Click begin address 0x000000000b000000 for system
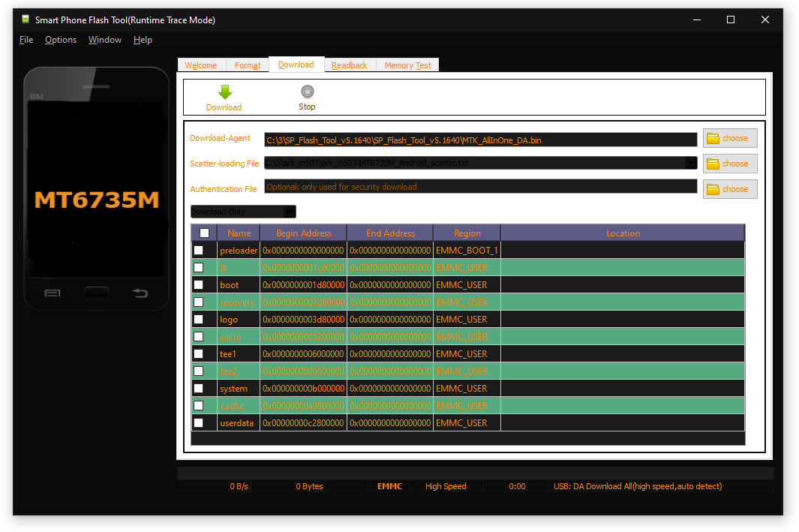Viewport: 799px width, 532px height. pyautogui.click(x=304, y=388)
